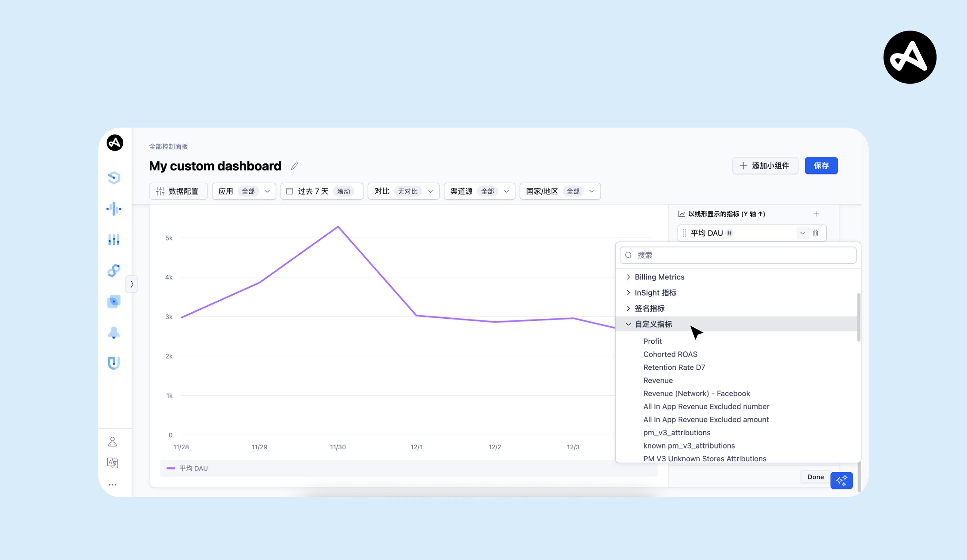Delete the 平均 DAU metric with trash icon
Image resolution: width=967 pixels, height=560 pixels.
coord(816,233)
